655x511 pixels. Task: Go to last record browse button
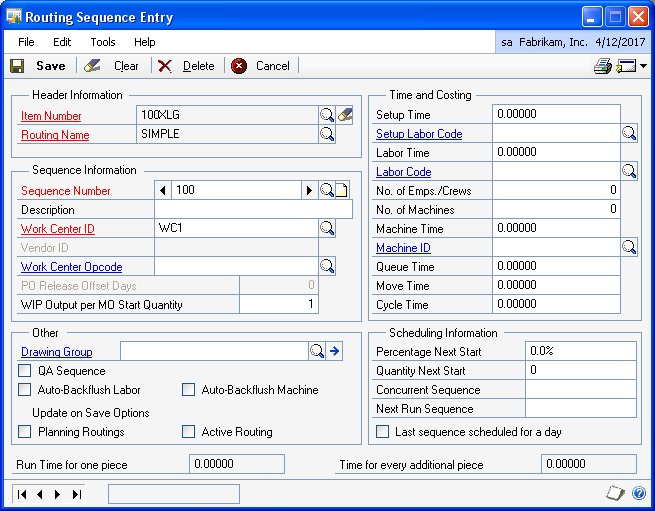point(76,494)
